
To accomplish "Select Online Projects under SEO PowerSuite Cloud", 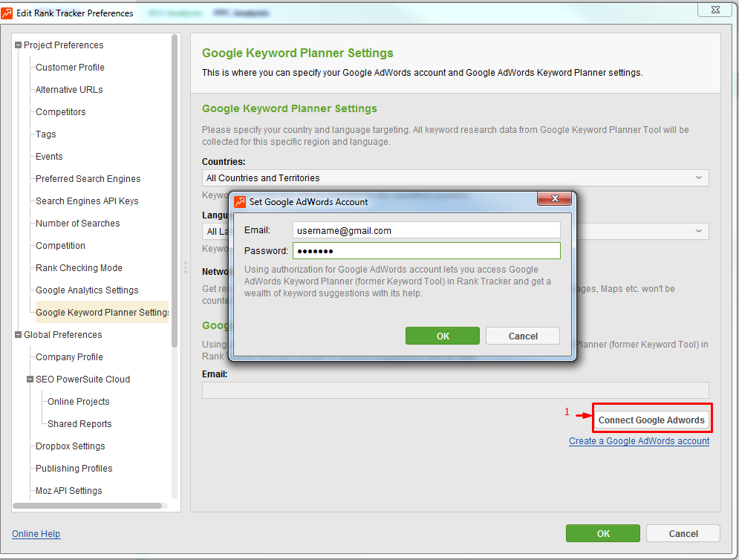I will [x=78, y=402].
